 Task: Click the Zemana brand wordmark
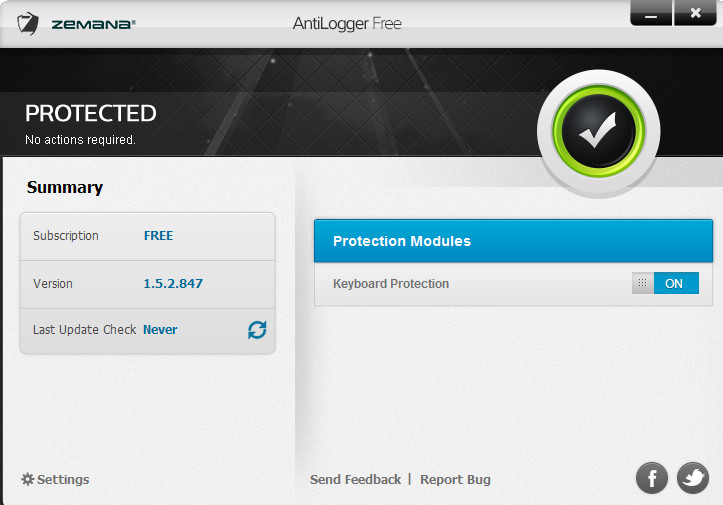pyautogui.click(x=94, y=24)
